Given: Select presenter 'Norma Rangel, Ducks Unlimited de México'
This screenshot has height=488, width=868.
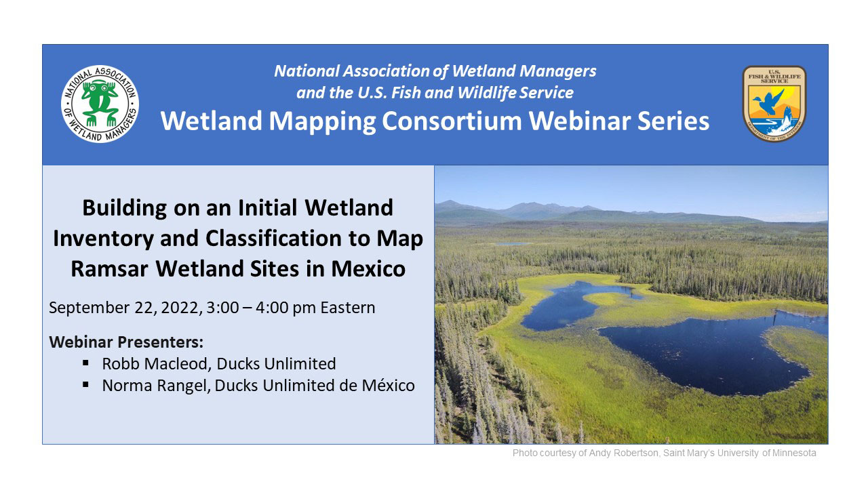Looking at the screenshot, I should (258, 386).
